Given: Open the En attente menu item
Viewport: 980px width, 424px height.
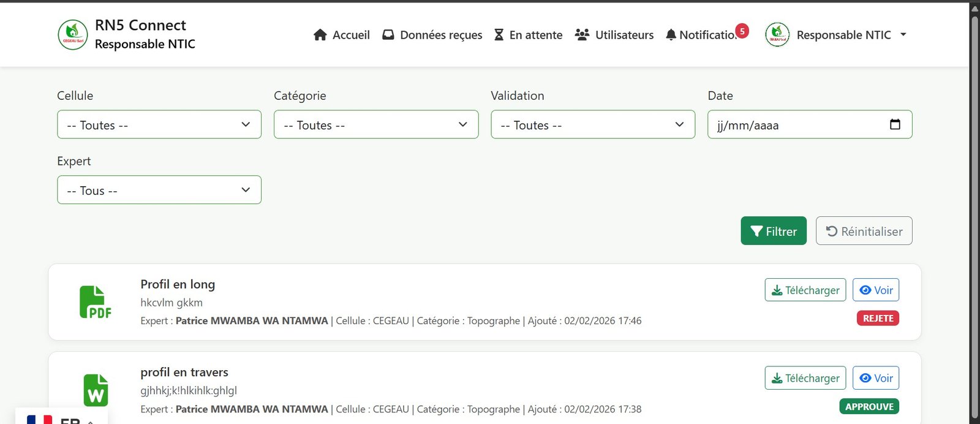Looking at the screenshot, I should coord(528,35).
